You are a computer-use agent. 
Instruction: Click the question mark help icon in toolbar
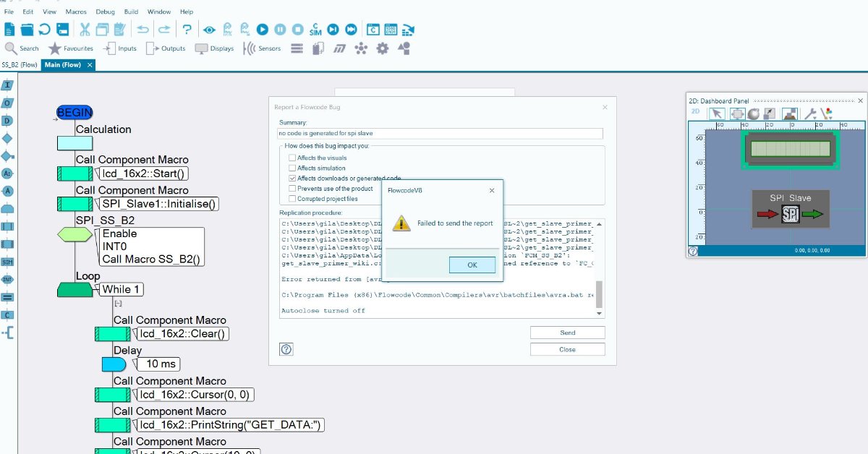pos(187,30)
